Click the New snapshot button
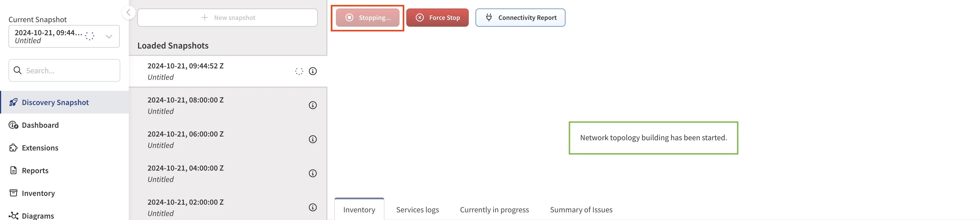The height and width of the screenshot is (220, 980). (228, 18)
